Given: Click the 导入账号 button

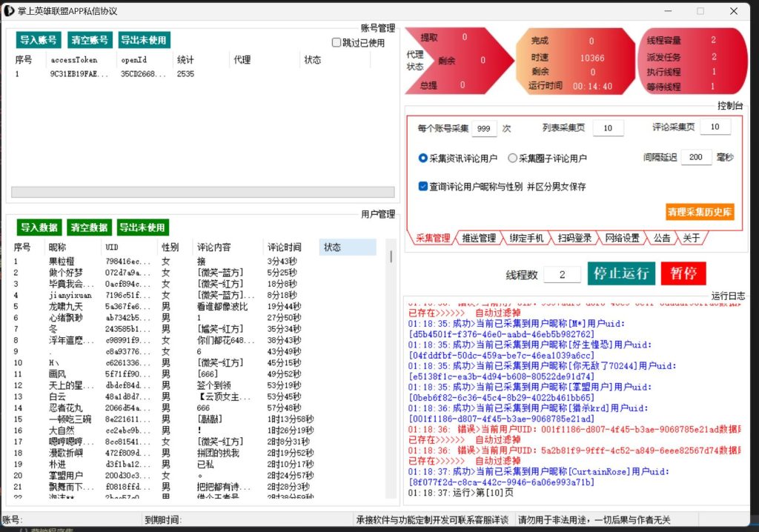Looking at the screenshot, I should coord(39,40).
